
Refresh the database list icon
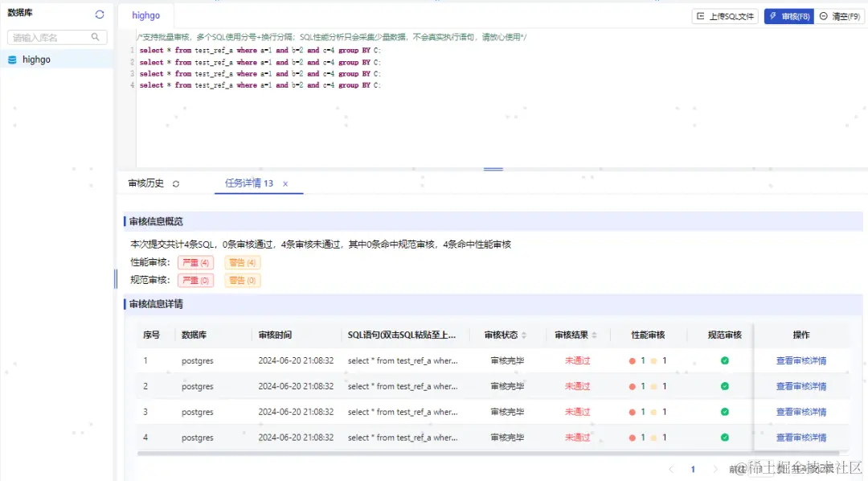[100, 14]
